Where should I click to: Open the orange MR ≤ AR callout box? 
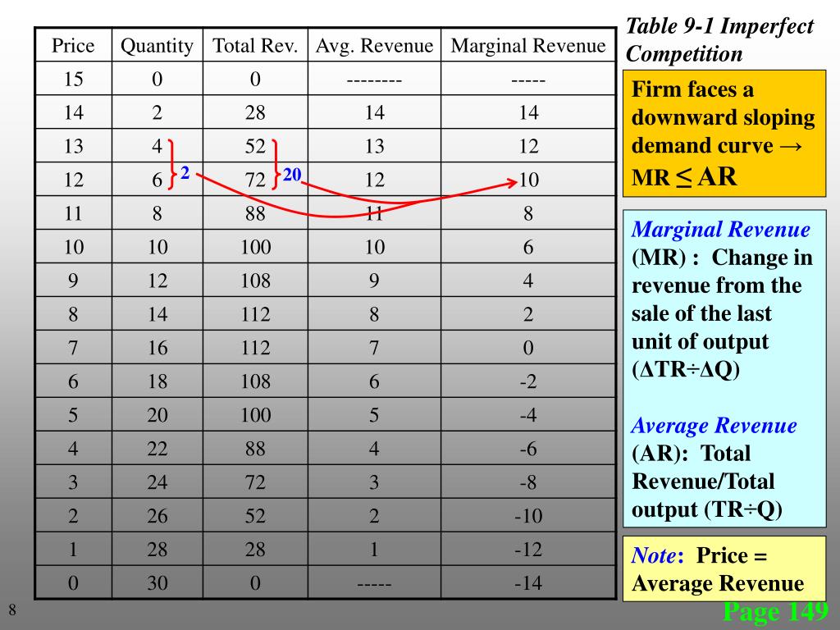tap(725, 131)
